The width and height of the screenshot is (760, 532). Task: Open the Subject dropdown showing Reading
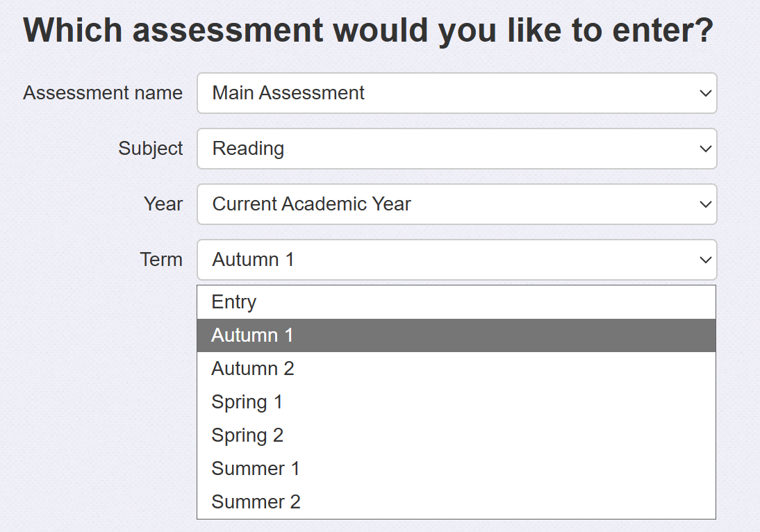[445, 149]
